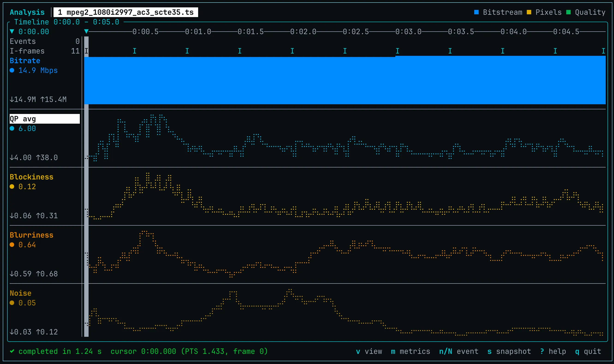614x364 pixels.
Task: Click the 14.9 Mbps bitrate value
Action: 38,70
